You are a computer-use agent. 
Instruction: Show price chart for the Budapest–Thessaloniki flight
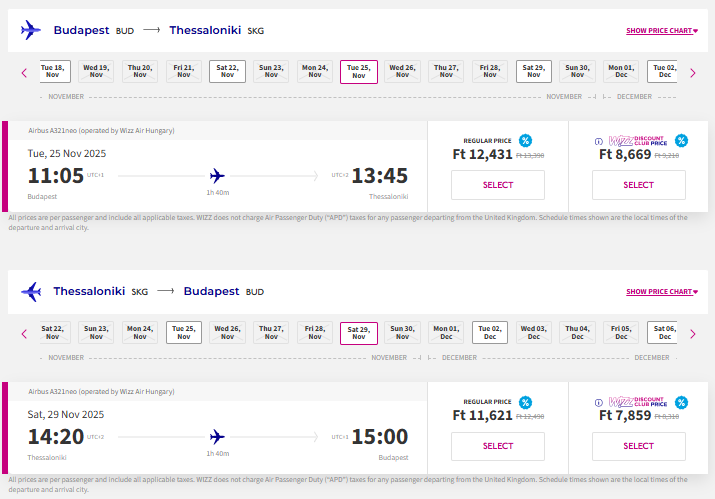point(660,31)
